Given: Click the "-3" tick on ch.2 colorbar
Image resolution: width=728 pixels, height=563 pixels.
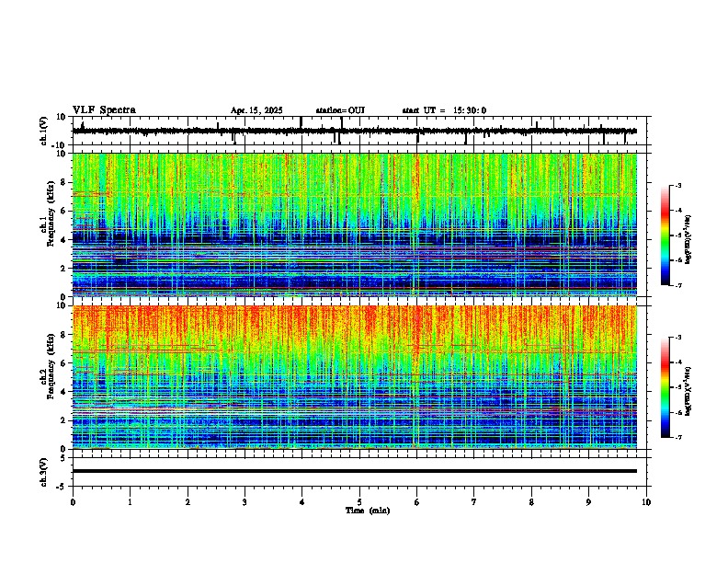Looking at the screenshot, I should click(677, 338).
